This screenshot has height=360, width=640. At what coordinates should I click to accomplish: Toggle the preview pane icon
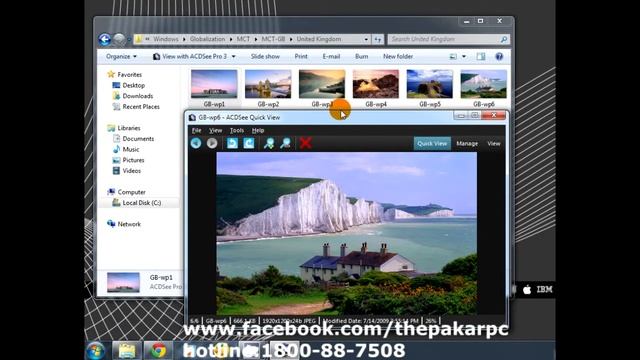(481, 56)
